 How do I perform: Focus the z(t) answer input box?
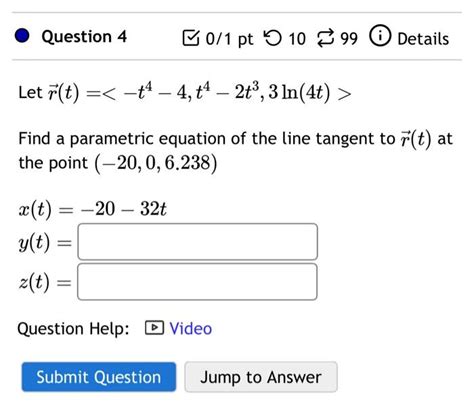[197, 282]
